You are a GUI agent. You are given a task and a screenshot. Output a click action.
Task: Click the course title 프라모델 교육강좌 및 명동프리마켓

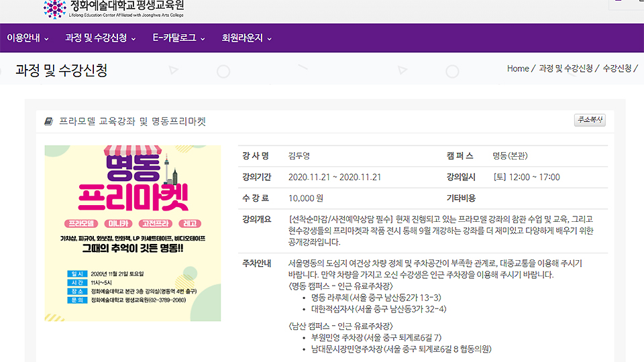[x=132, y=121]
